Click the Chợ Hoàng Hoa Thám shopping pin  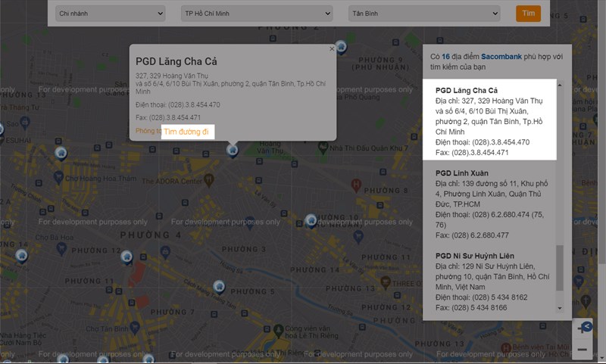[x=58, y=177]
